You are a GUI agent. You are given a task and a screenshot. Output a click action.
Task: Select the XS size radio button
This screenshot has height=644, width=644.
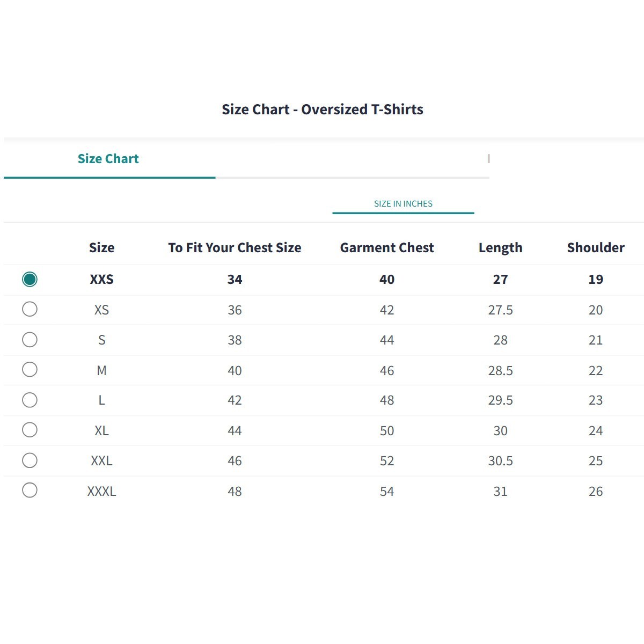pos(30,309)
